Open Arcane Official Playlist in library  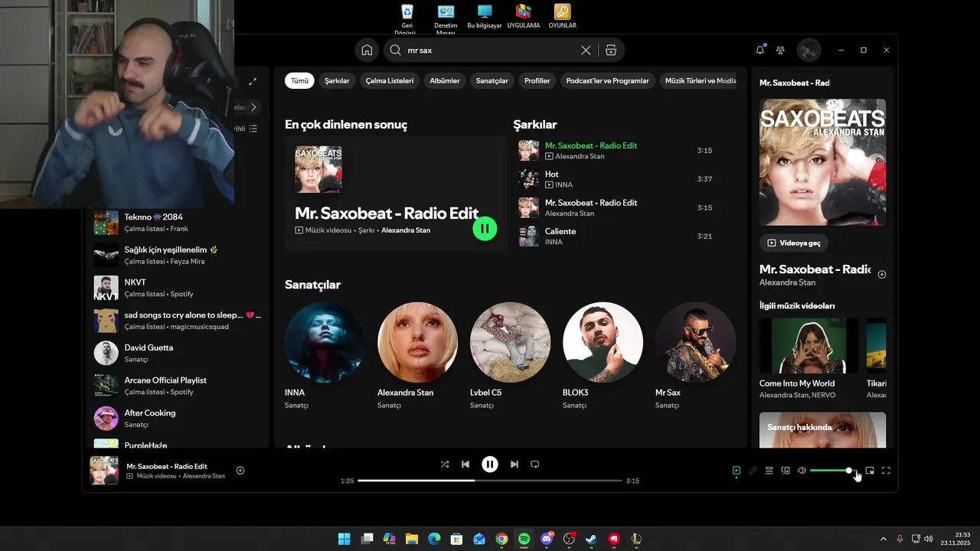178,386
